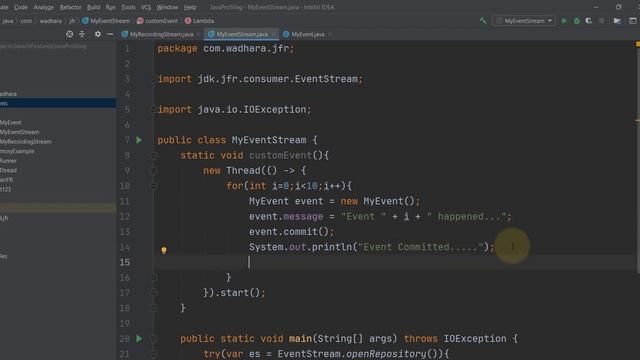Open the Code menu
The width and height of the screenshot is (640, 360).
[x=21, y=7]
